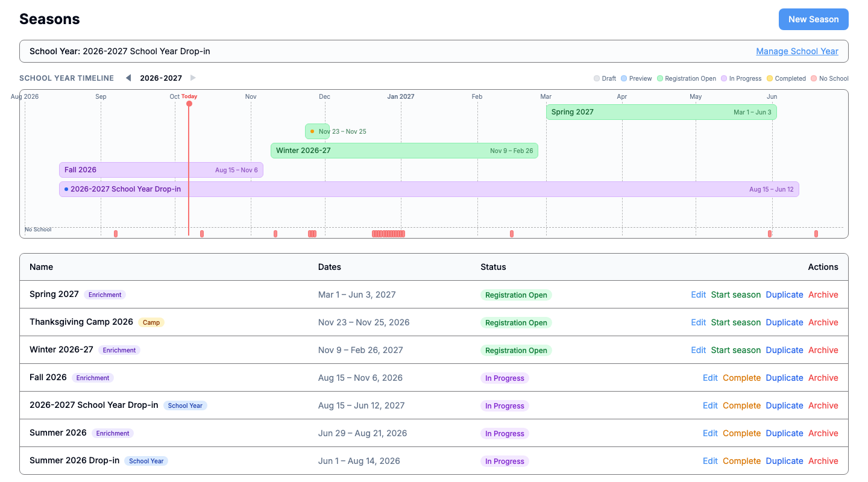Archive the Winter 2026-27 season
The width and height of the screenshot is (868, 482).
click(823, 350)
